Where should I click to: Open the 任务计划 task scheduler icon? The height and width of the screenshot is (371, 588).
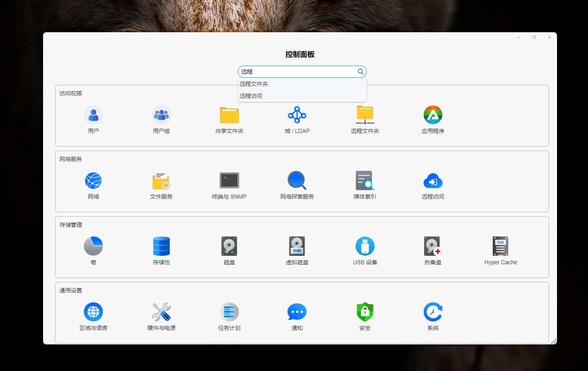[229, 312]
